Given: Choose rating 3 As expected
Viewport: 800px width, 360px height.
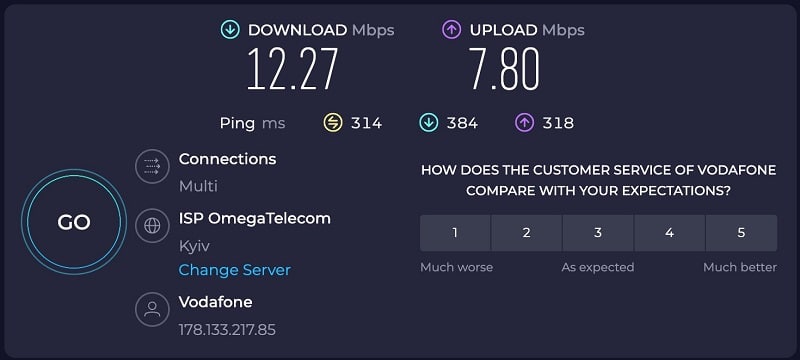Looking at the screenshot, I should click(x=598, y=233).
